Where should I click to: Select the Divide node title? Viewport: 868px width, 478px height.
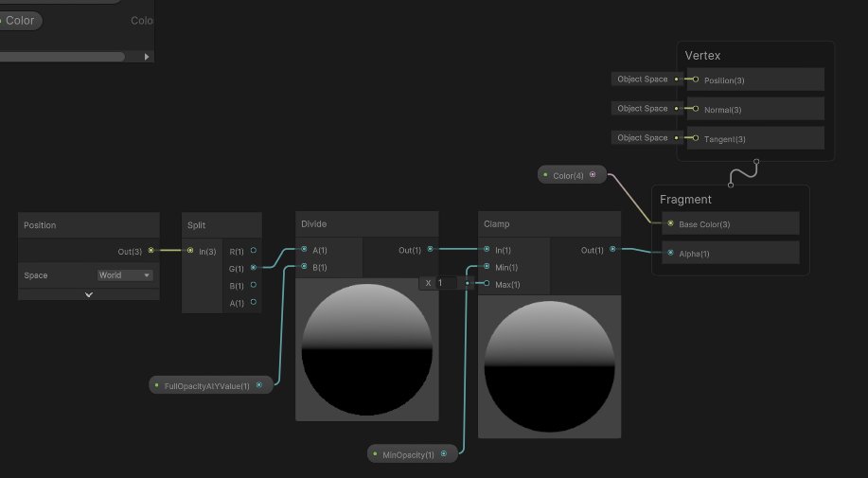point(314,224)
